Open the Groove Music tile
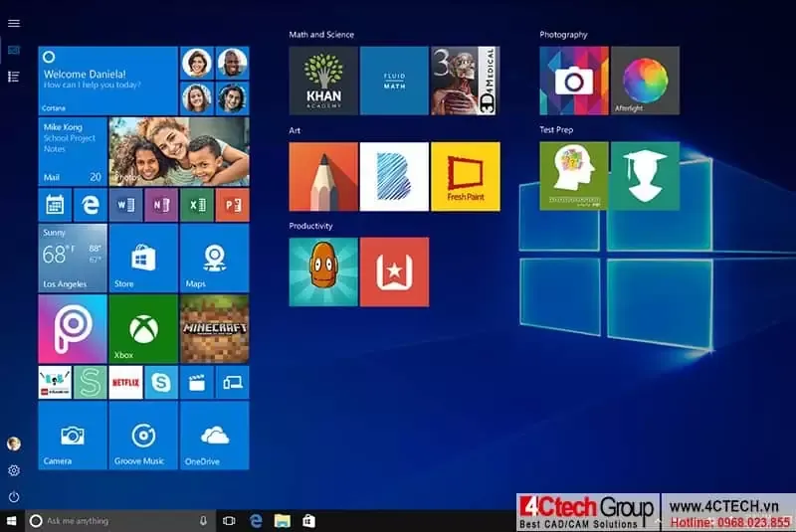 click(x=143, y=436)
